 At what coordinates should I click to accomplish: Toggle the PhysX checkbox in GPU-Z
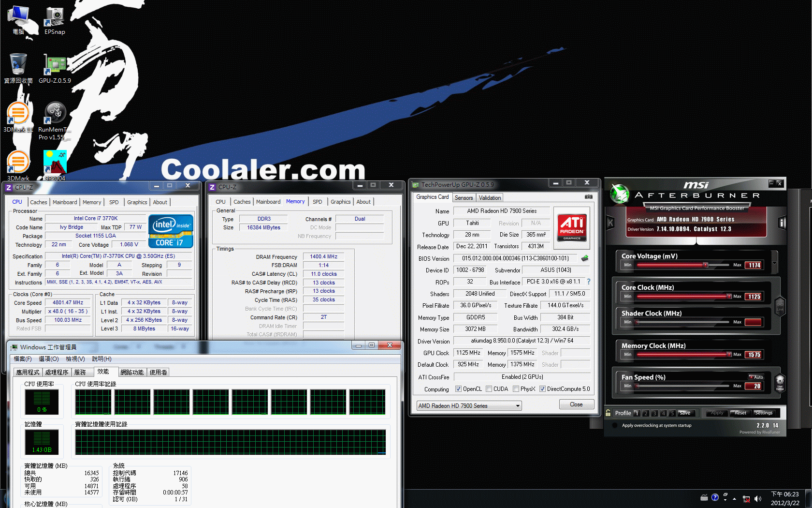516,388
